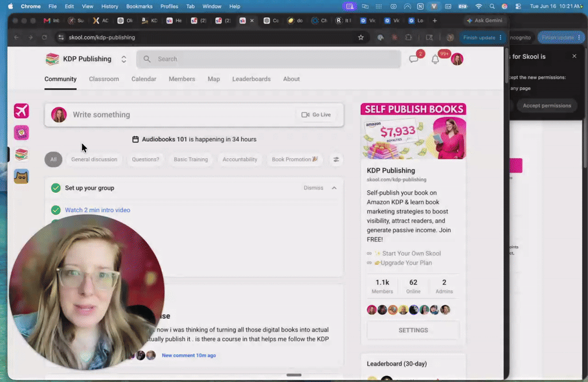Click the skool.com/kdp-publishing group URL text
The image size is (588, 382).
pos(396,180)
